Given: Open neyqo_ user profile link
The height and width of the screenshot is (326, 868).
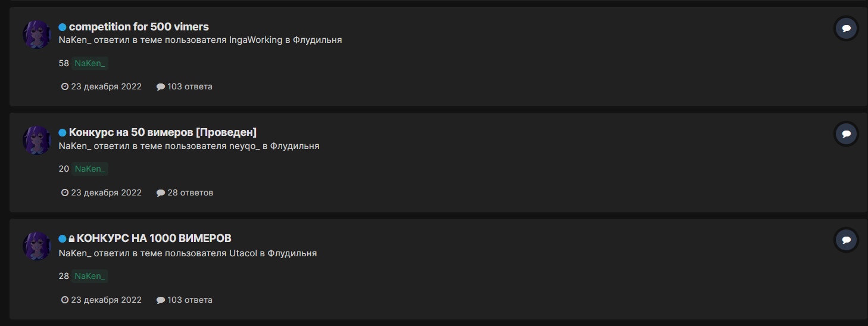Looking at the screenshot, I should (245, 146).
